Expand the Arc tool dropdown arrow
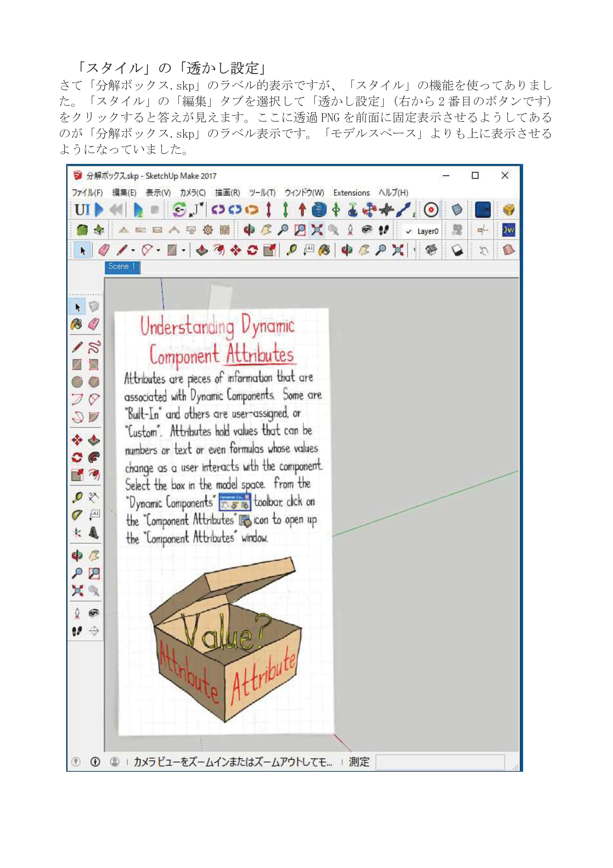 coord(158,250)
